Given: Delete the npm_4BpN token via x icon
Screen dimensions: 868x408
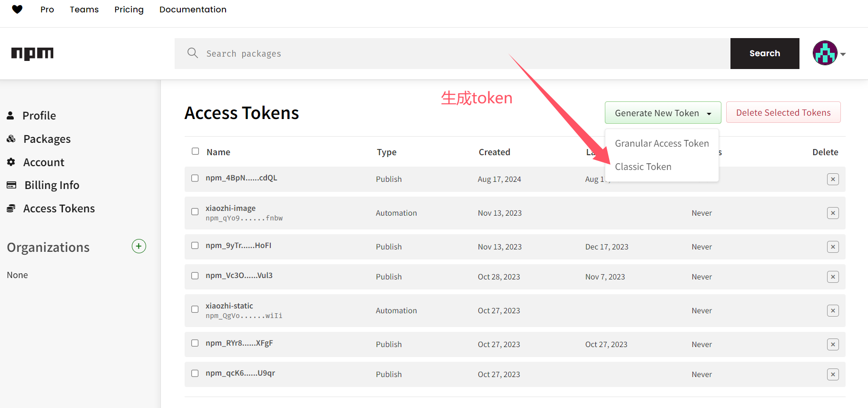Looking at the screenshot, I should [832, 179].
